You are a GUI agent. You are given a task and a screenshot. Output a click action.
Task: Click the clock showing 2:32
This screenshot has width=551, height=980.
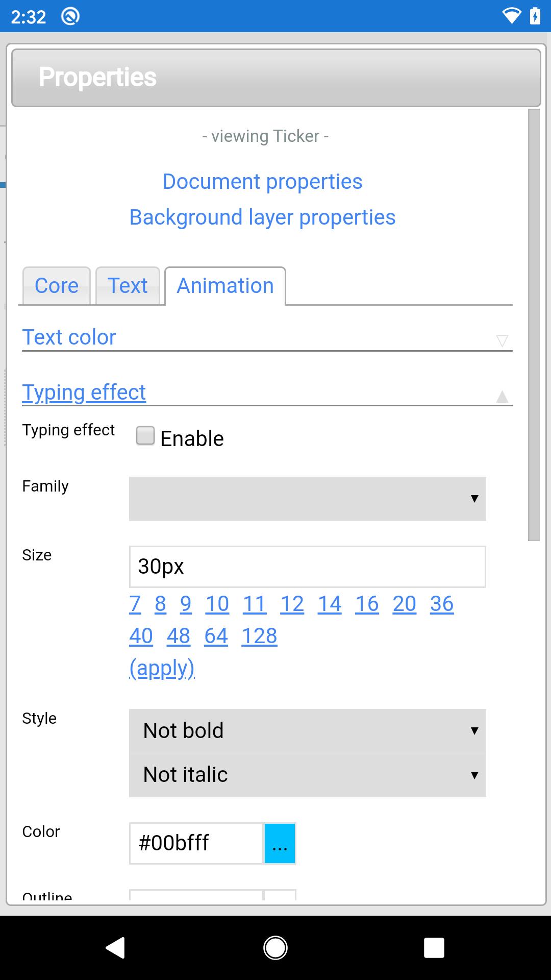pyautogui.click(x=29, y=17)
